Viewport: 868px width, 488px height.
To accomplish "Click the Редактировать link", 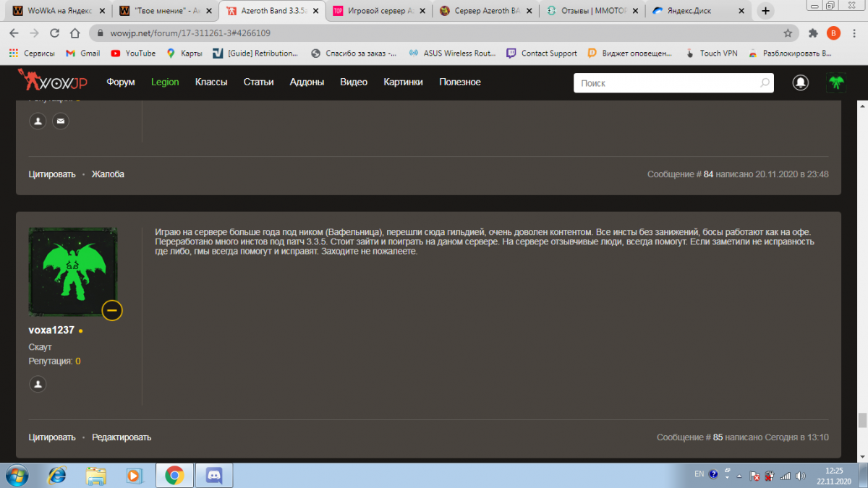I will pyautogui.click(x=122, y=437).
